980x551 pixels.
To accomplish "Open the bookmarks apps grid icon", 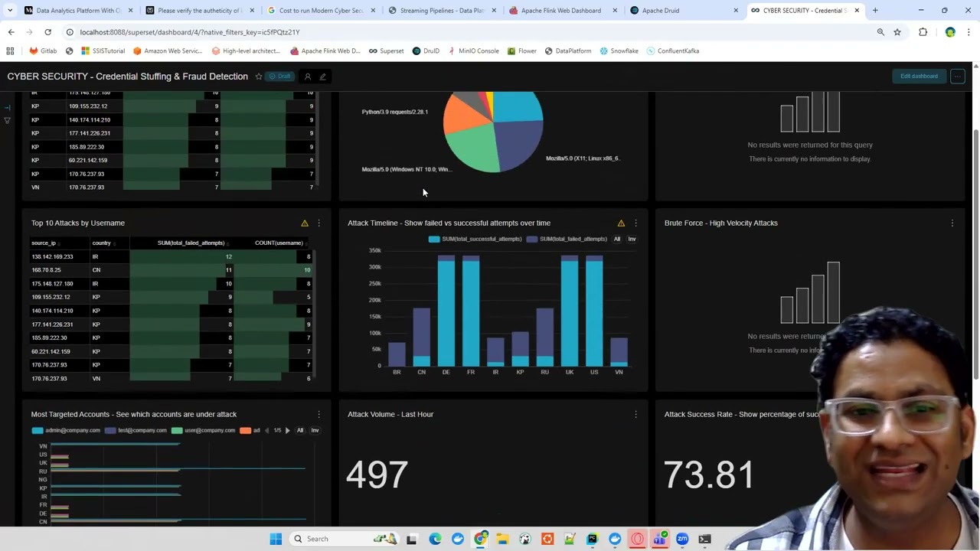I will (x=10, y=51).
